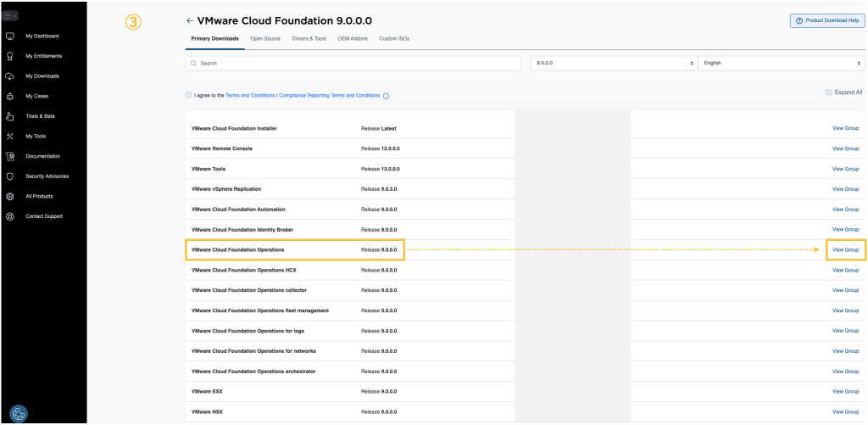View Group for Operations collector
The width and height of the screenshot is (868, 425).
(845, 290)
